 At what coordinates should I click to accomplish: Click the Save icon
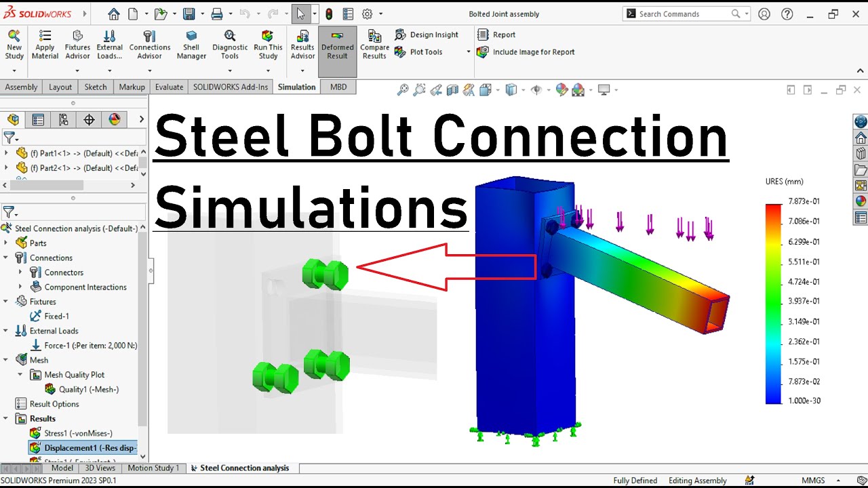(189, 14)
